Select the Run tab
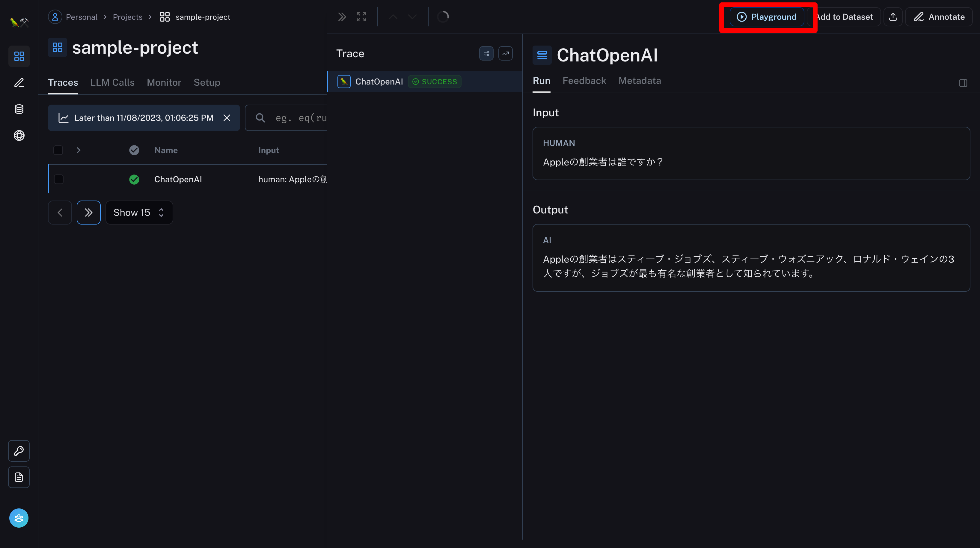This screenshot has width=980, height=548. (541, 81)
